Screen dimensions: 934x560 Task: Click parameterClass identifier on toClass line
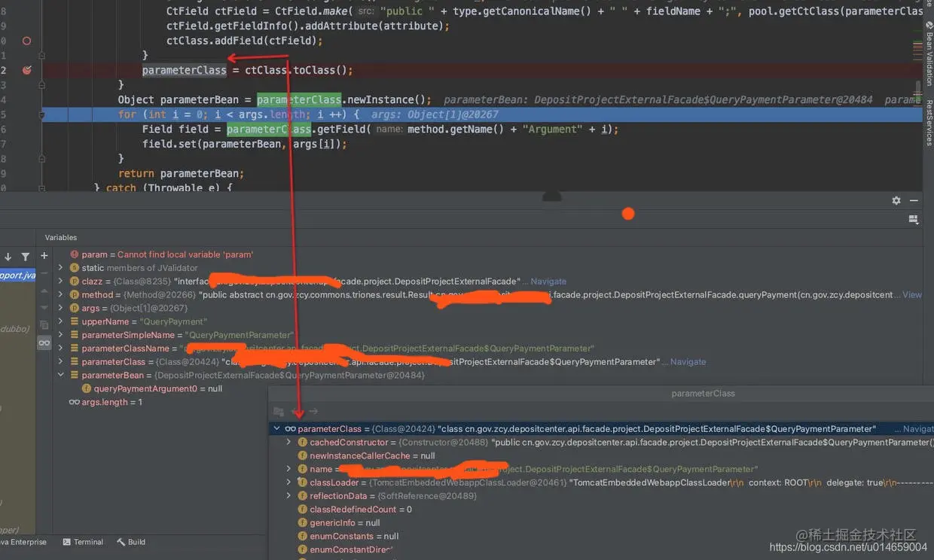184,70
